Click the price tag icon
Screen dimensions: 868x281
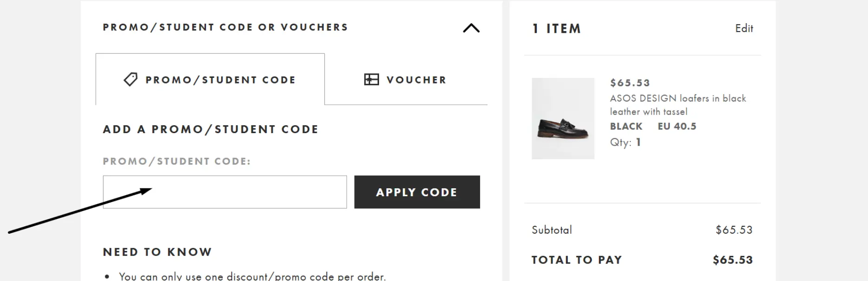point(130,79)
